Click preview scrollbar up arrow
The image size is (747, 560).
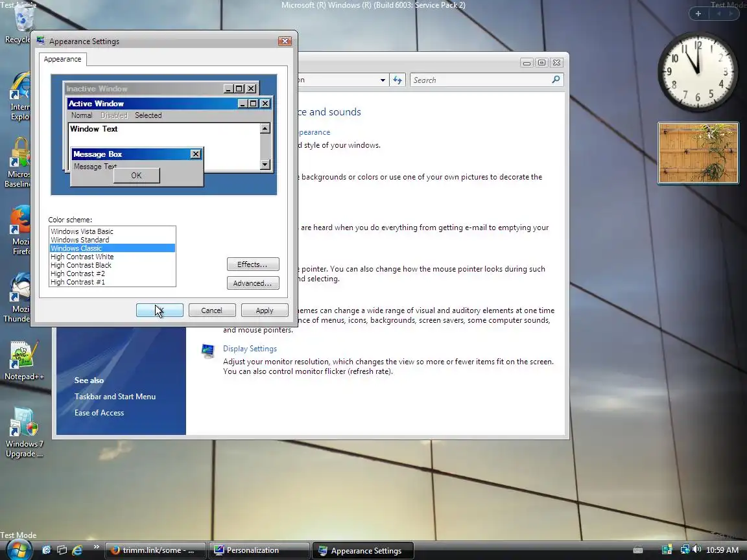click(x=265, y=128)
